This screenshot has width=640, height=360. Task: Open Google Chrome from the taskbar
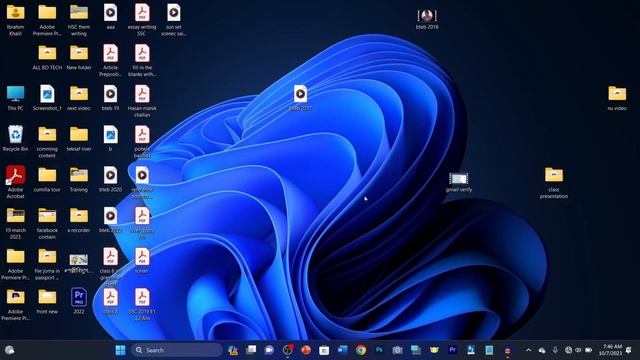(x=361, y=350)
